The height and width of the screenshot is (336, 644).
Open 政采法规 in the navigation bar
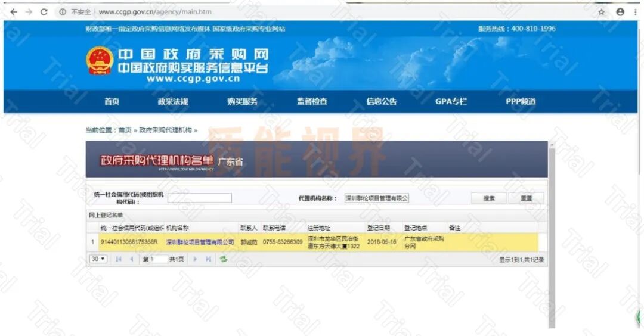[173, 101]
